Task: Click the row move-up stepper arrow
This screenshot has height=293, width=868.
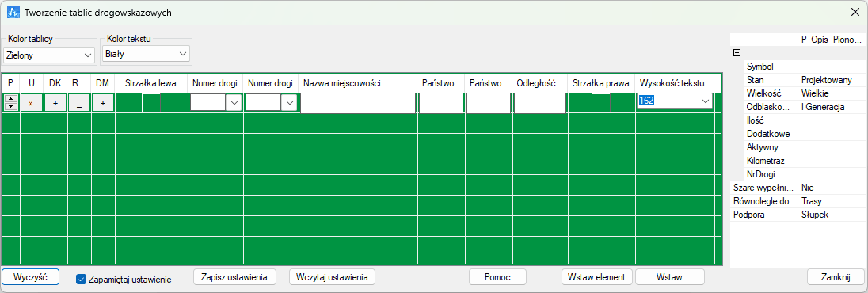Action: click(10, 99)
